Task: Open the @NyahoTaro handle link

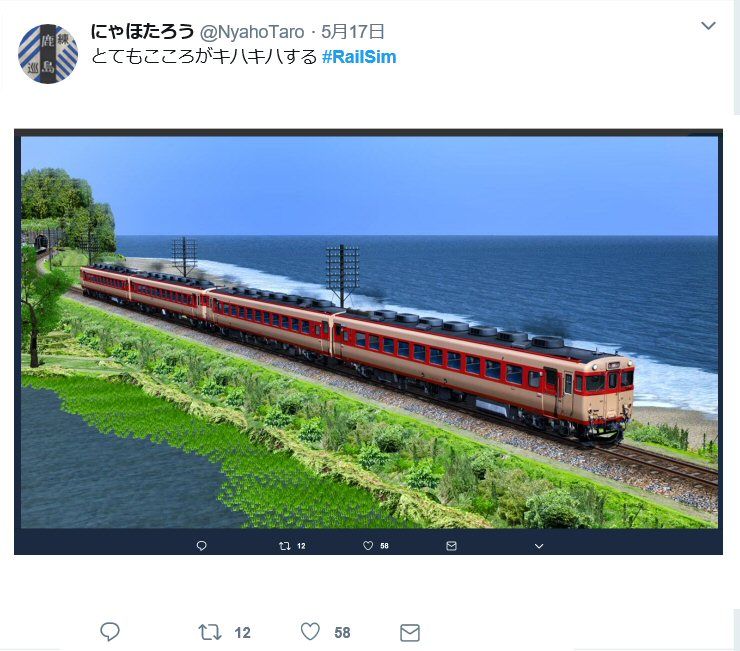Action: pyautogui.click(x=252, y=32)
